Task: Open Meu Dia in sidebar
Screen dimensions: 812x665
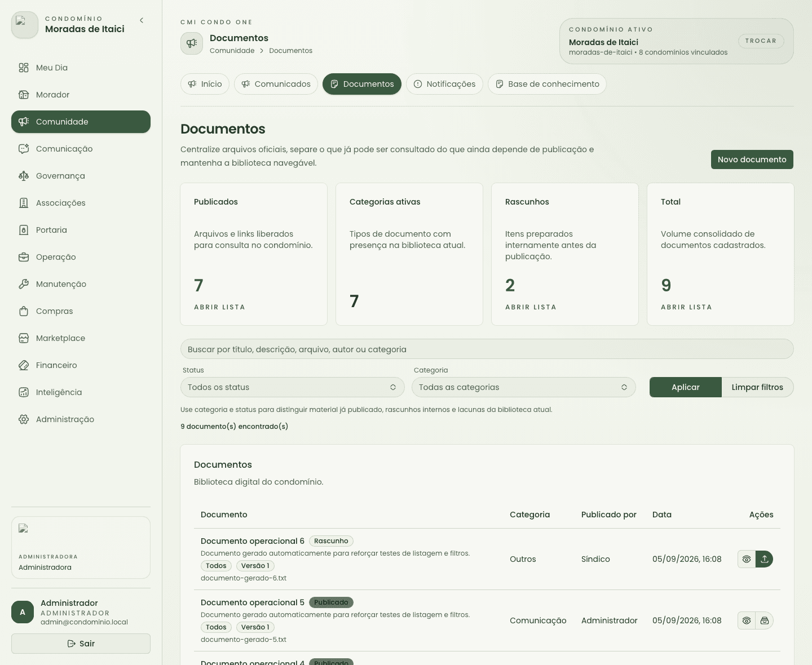Action: [x=81, y=68]
